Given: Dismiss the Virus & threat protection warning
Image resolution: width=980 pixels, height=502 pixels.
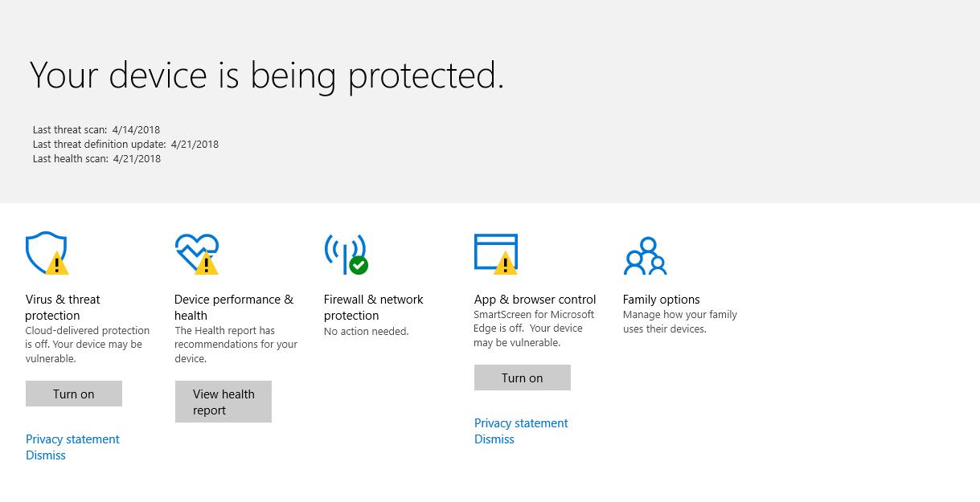Looking at the screenshot, I should pyautogui.click(x=46, y=455).
